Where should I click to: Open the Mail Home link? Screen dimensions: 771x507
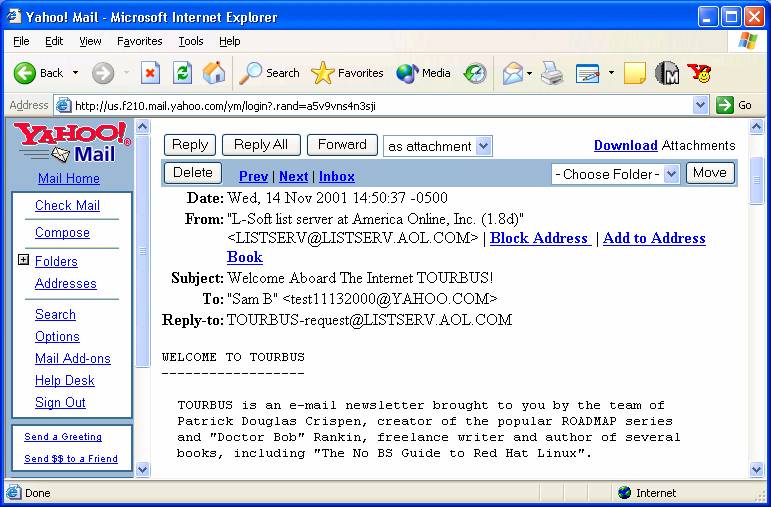pyautogui.click(x=69, y=178)
